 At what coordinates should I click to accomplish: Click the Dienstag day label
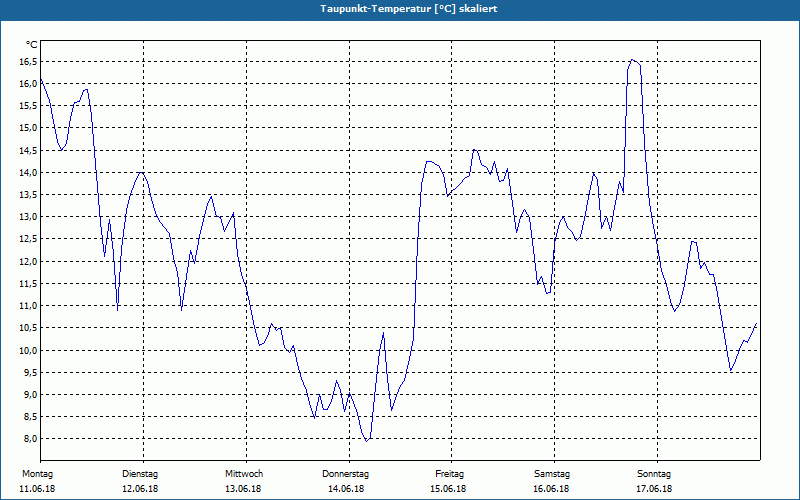(x=140, y=474)
